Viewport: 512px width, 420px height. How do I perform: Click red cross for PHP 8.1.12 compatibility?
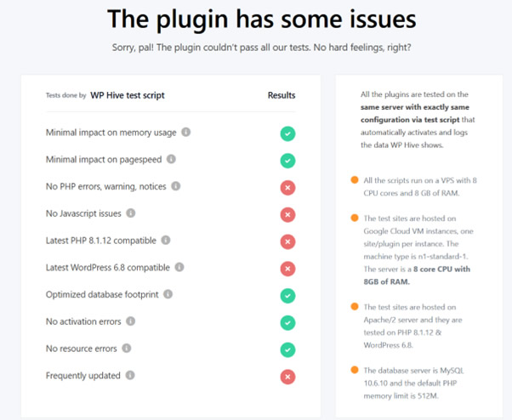coord(287,241)
